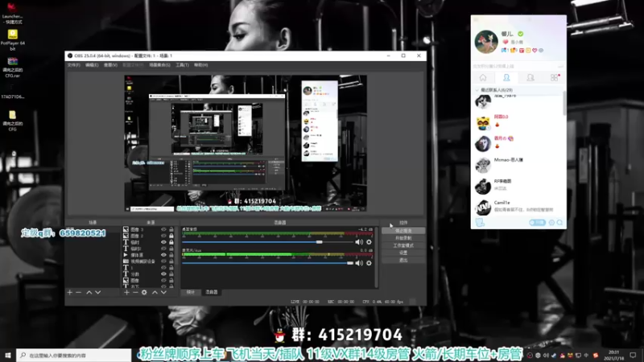Open the 阿喜0.0 contact in QQ list
Viewport: 644px width, 362px height.
[518, 121]
